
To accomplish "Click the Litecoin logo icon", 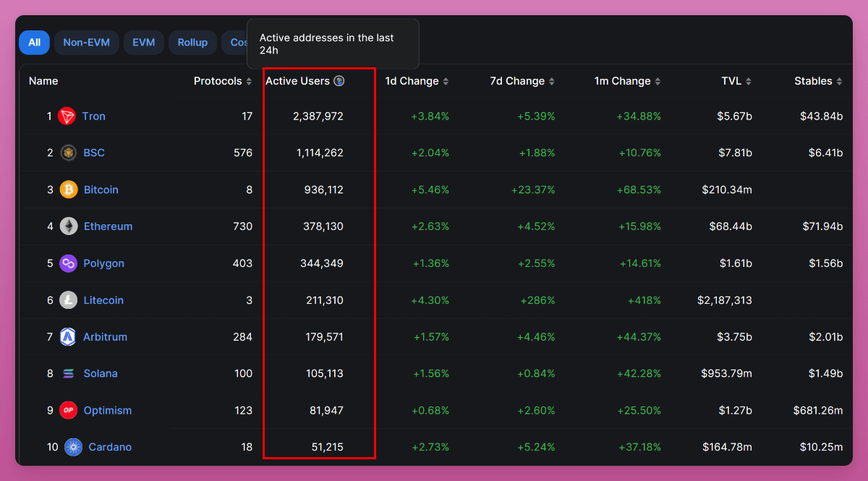I will (69, 300).
